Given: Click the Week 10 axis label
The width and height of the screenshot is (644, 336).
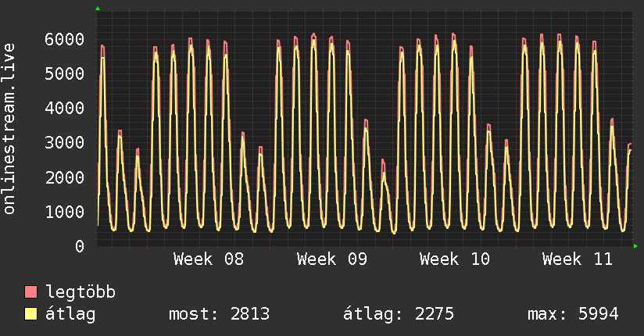Looking at the screenshot, I should pos(455,259).
